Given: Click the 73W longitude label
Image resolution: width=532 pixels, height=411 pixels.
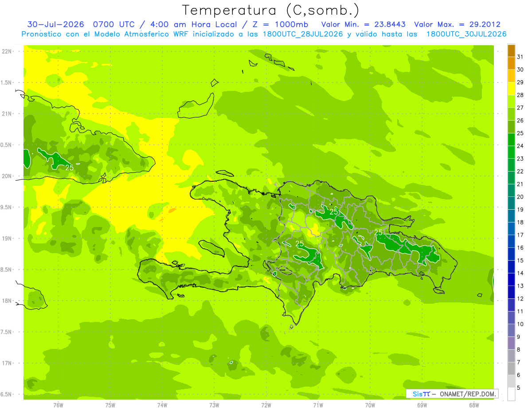Looking at the screenshot, I should point(214,405).
